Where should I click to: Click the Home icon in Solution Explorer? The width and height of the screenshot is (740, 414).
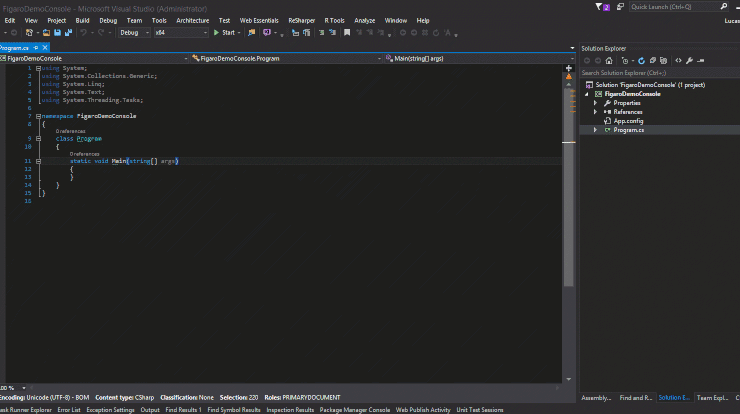[x=609, y=60]
